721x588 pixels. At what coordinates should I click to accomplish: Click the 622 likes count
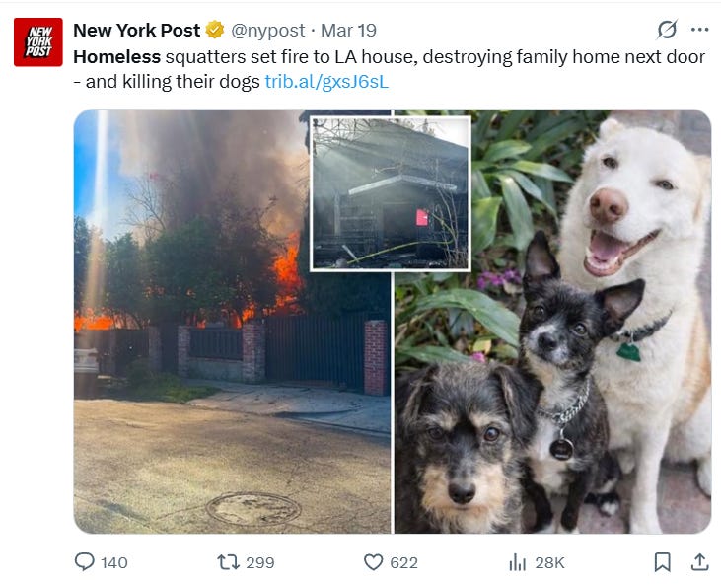tap(403, 562)
